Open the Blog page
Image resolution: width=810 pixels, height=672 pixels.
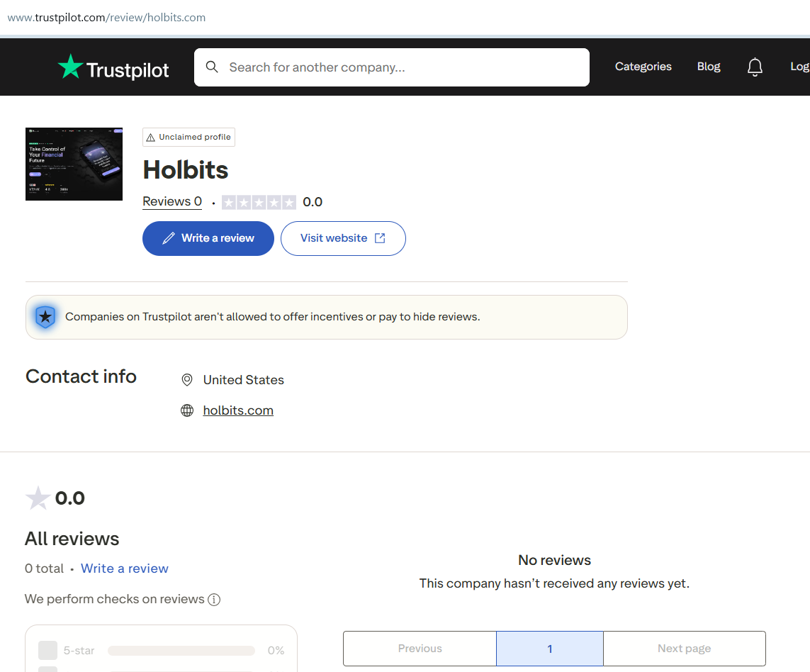[708, 67]
